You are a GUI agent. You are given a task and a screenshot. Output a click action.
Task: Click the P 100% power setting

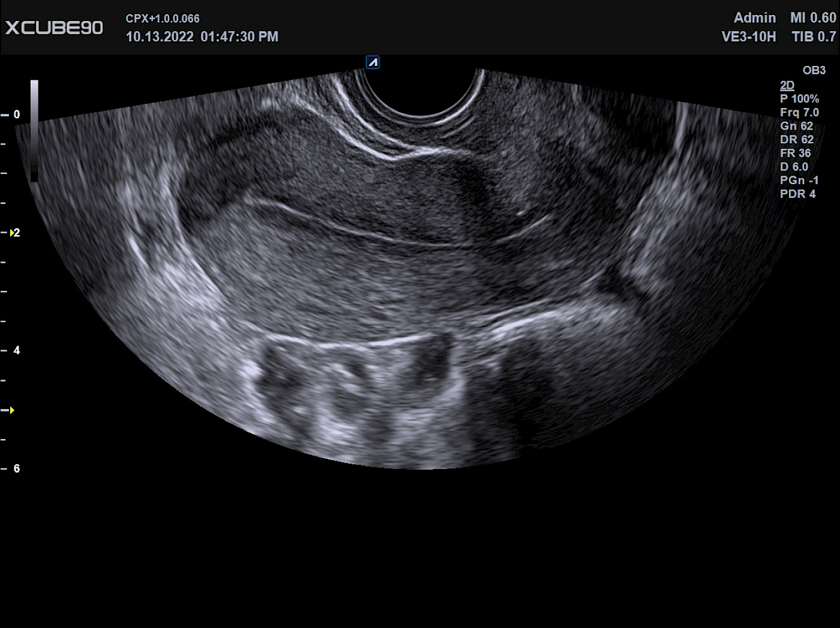click(x=799, y=99)
